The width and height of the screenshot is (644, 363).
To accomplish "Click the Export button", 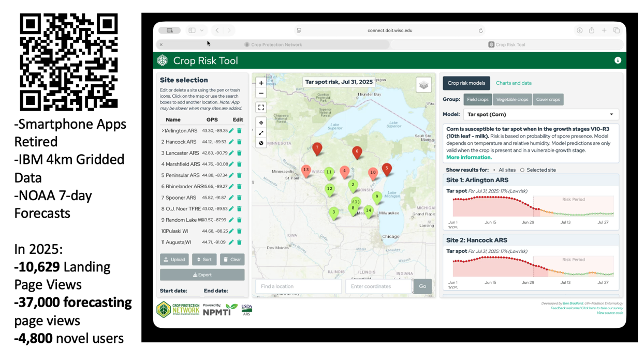I will coord(202,275).
